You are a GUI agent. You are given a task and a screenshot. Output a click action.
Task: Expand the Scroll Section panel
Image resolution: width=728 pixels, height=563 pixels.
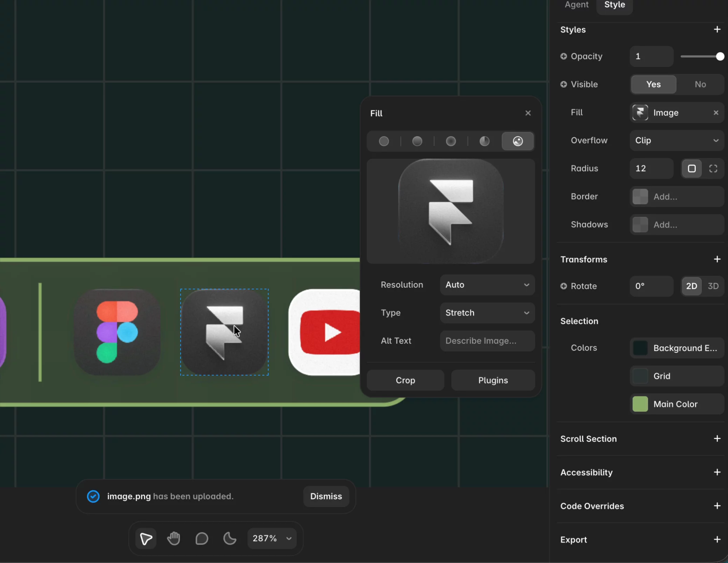click(x=717, y=439)
